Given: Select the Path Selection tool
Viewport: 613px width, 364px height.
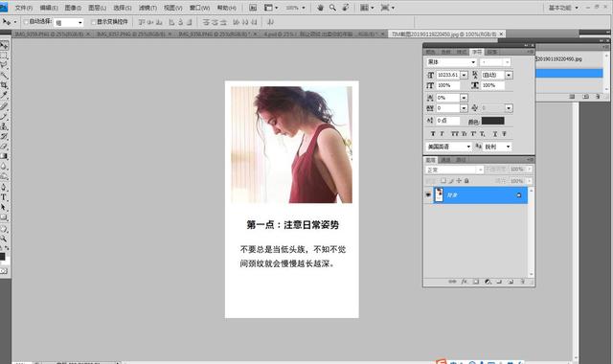Looking at the screenshot, I should [4, 207].
